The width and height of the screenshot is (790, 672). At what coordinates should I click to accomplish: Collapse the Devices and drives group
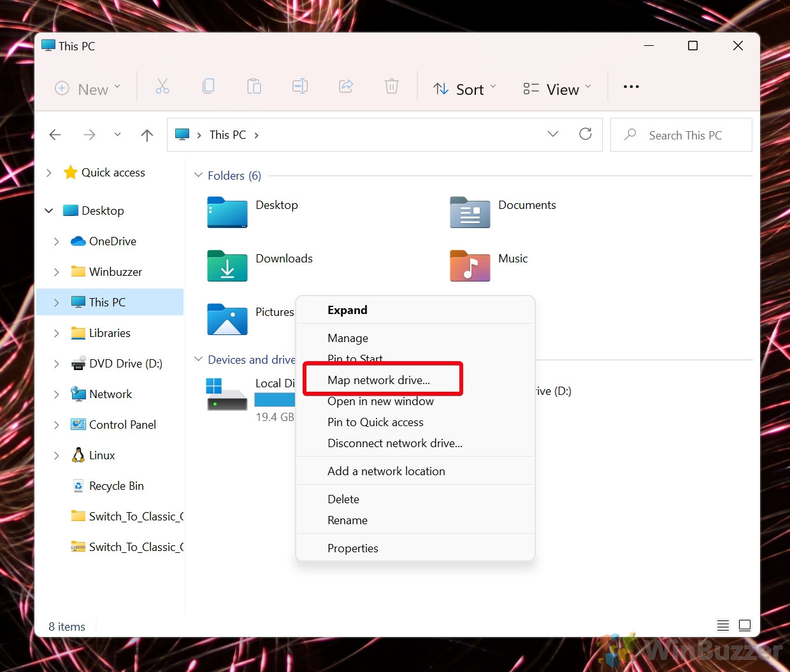pyautogui.click(x=199, y=359)
